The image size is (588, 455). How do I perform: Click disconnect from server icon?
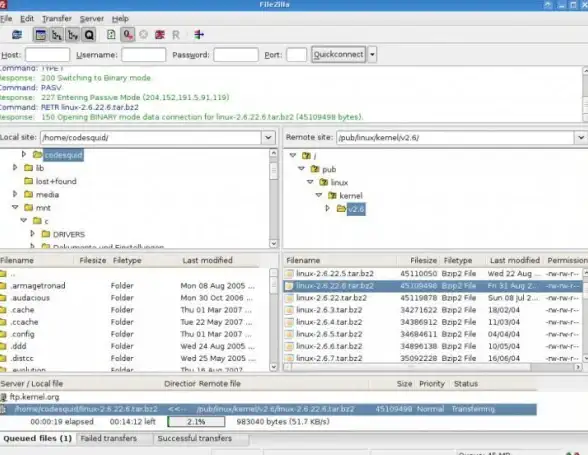point(160,35)
